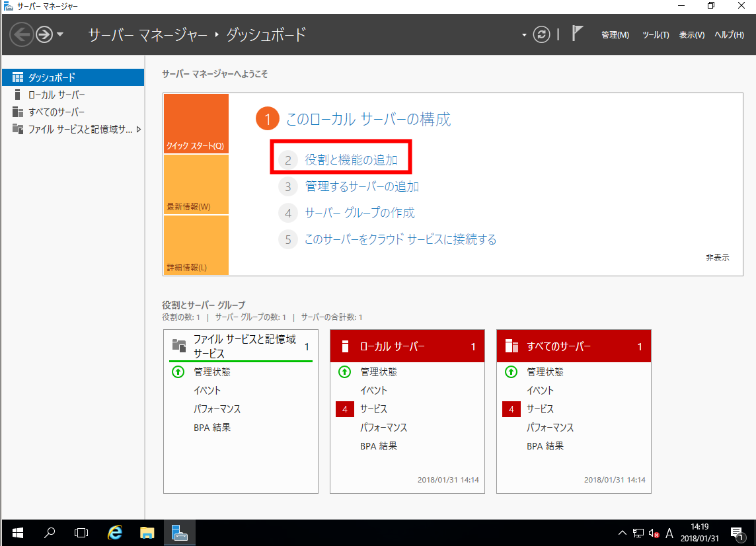Open the red ローカル サーバー tile header
This screenshot has width=756, height=546.
(x=407, y=346)
